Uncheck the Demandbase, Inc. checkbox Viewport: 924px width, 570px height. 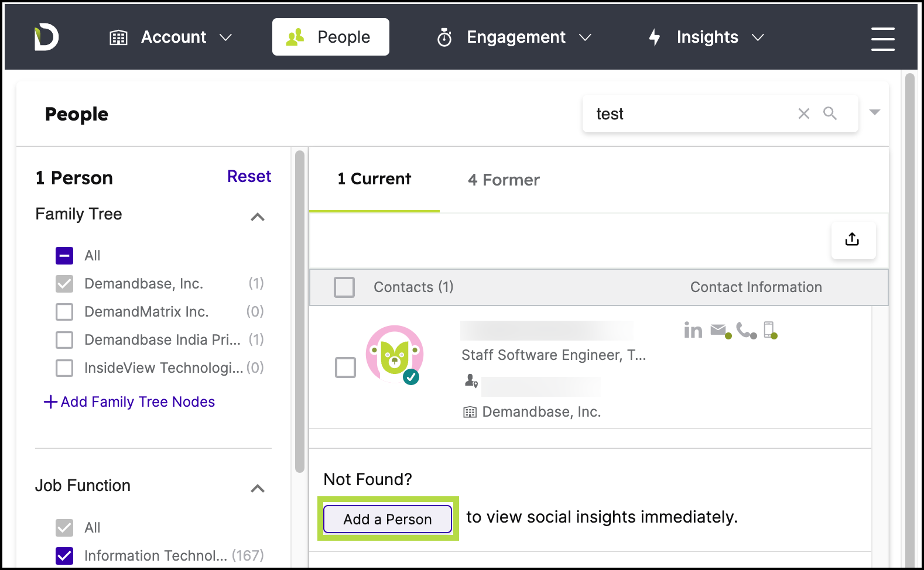64,284
